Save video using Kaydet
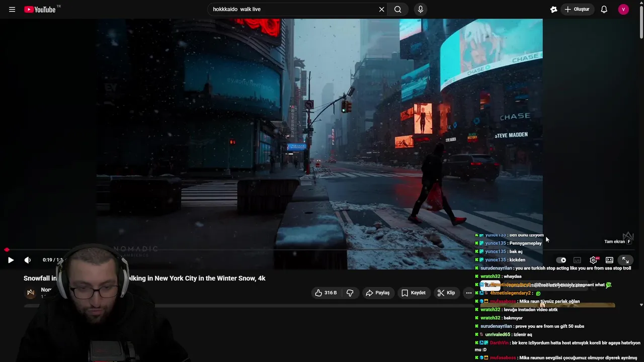 point(414,293)
